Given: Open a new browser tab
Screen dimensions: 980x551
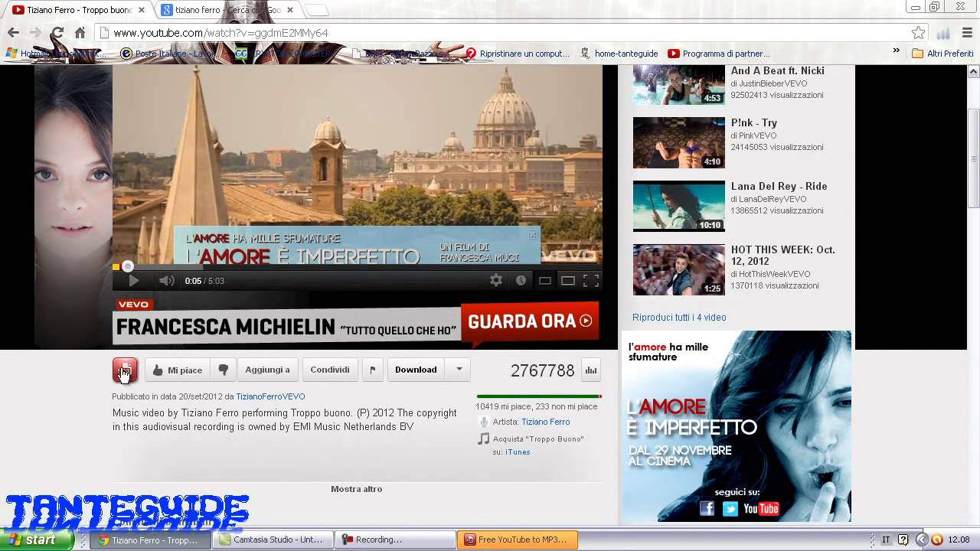Looking at the screenshot, I should tap(317, 10).
